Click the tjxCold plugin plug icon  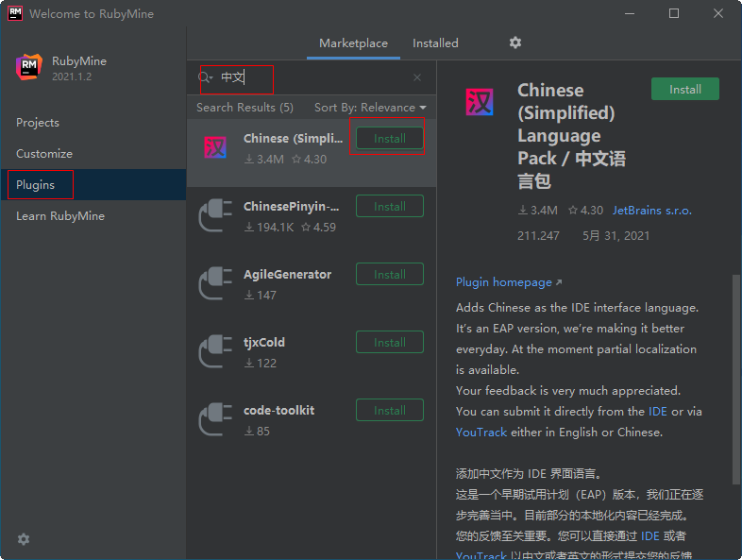(x=216, y=351)
